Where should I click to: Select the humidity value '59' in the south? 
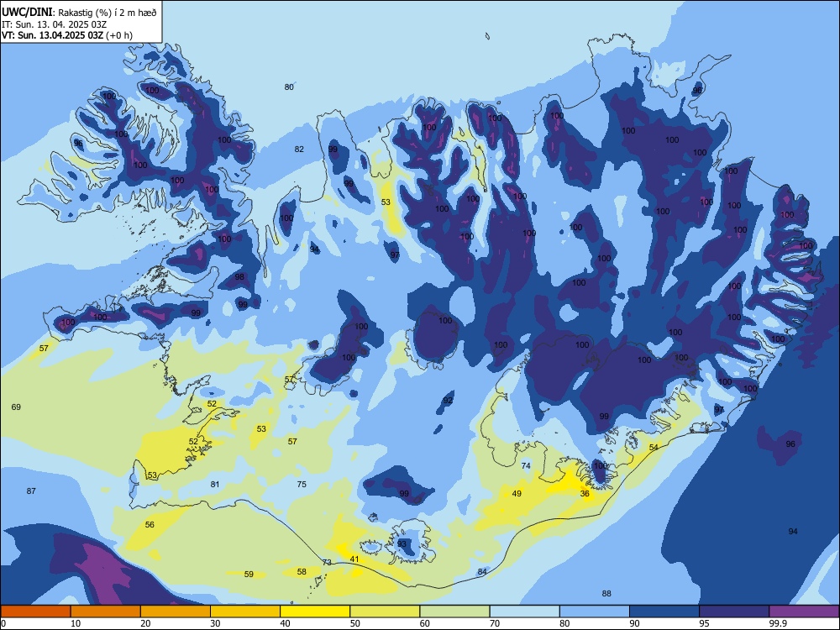tap(249, 575)
